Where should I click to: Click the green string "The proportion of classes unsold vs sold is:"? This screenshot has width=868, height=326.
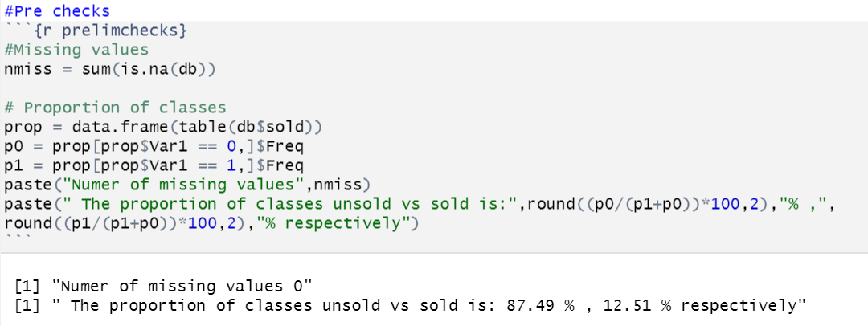[293, 204]
